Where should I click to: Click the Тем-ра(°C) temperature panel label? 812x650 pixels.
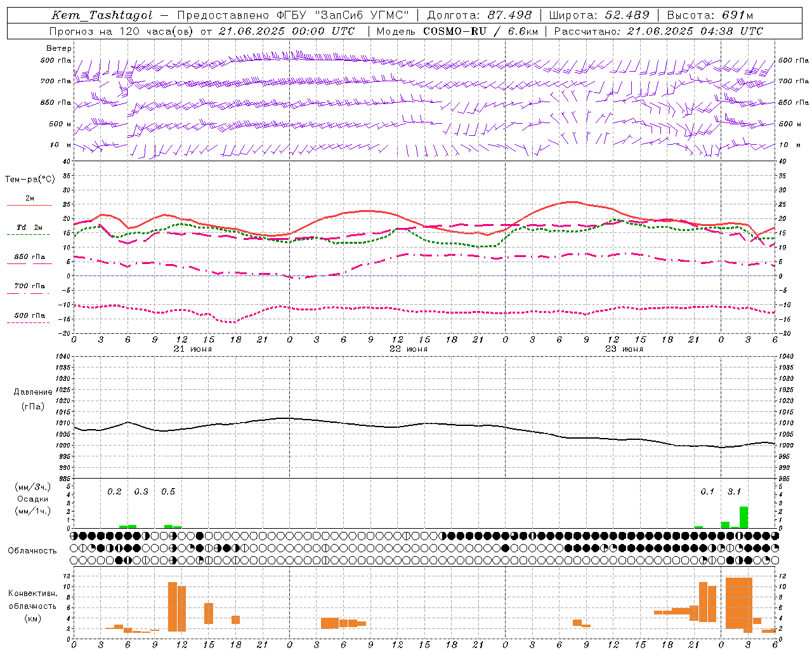[x=30, y=180]
